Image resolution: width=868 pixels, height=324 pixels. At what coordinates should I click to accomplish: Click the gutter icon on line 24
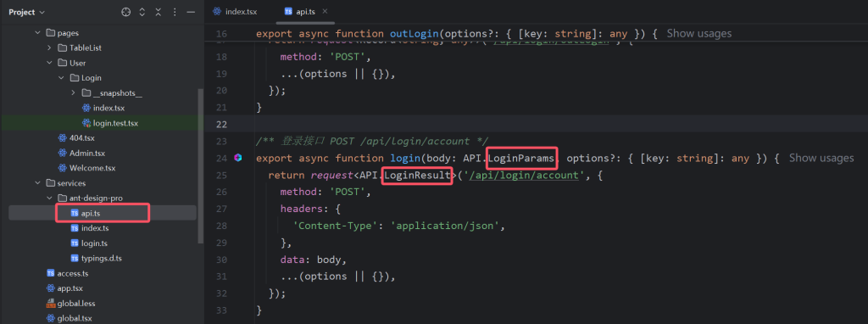[x=238, y=159]
